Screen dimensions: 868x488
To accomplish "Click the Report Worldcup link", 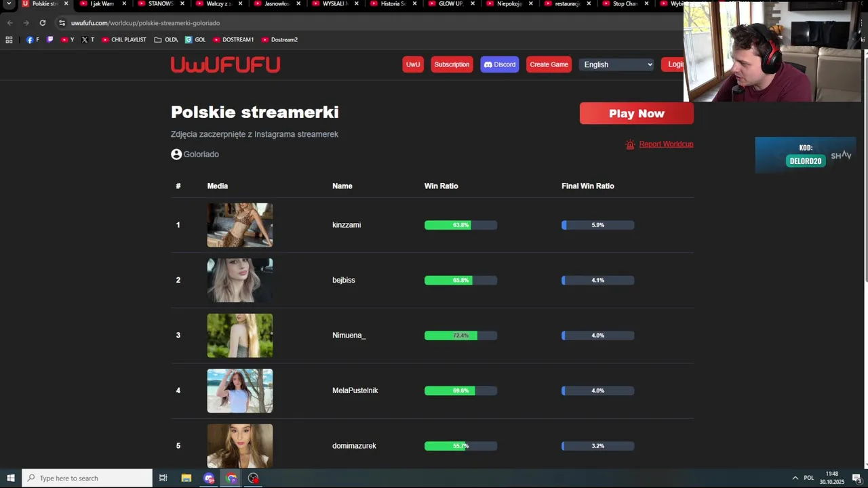I will click(666, 144).
